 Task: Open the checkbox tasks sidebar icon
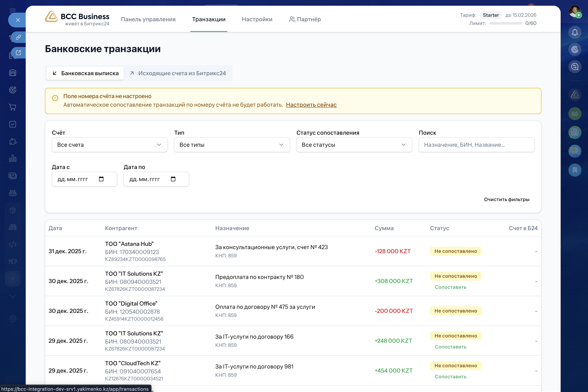click(x=12, y=124)
